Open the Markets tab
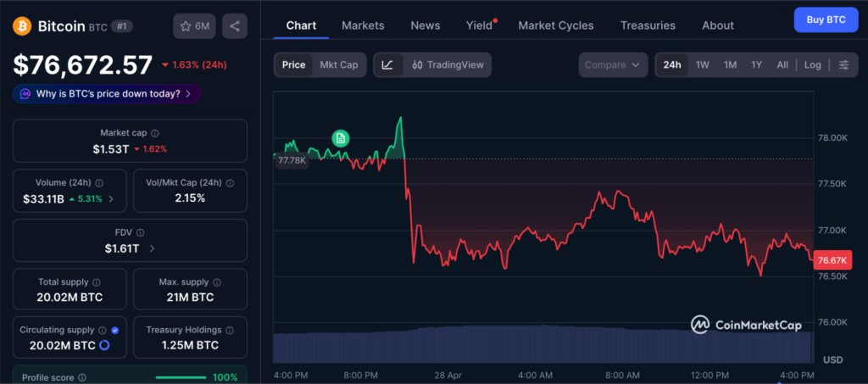Screen dimensions: 868x384 coord(363,25)
